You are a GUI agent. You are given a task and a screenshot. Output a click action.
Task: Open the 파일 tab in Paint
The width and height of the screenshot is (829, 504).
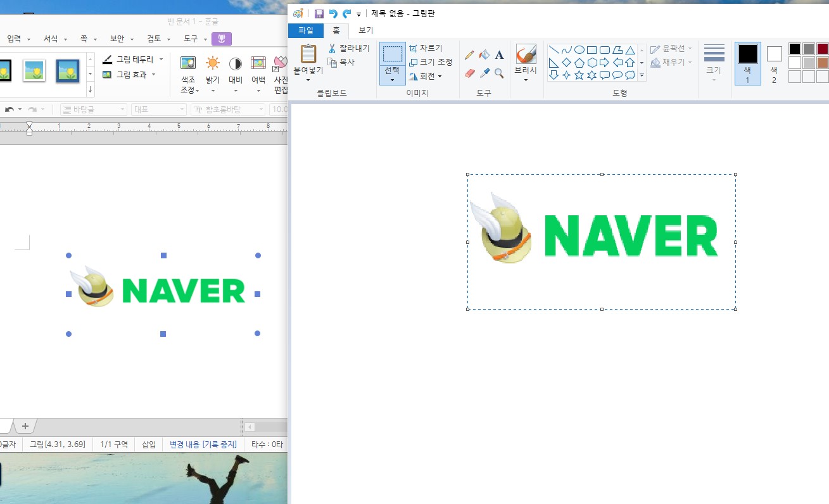(306, 30)
